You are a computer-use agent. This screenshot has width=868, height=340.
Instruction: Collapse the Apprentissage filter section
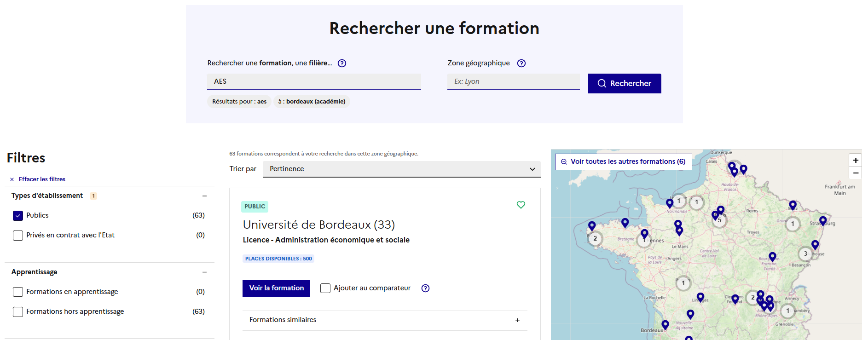tap(204, 272)
